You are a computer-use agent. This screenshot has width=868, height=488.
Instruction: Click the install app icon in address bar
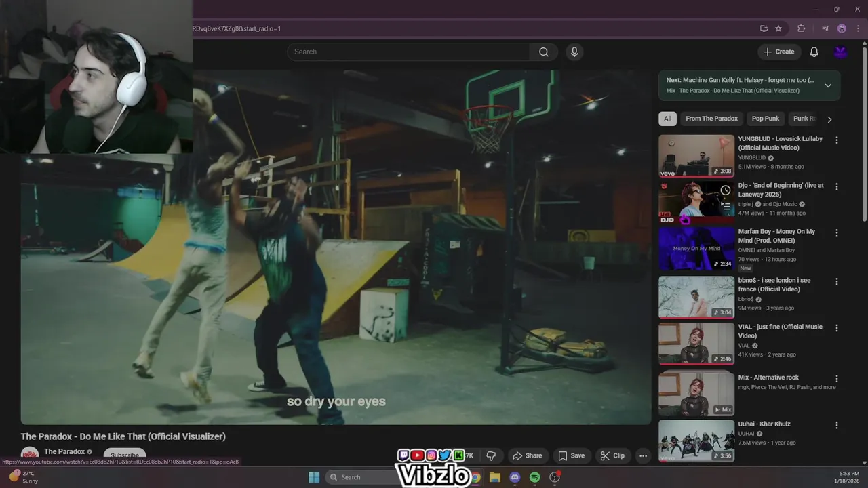tap(764, 28)
